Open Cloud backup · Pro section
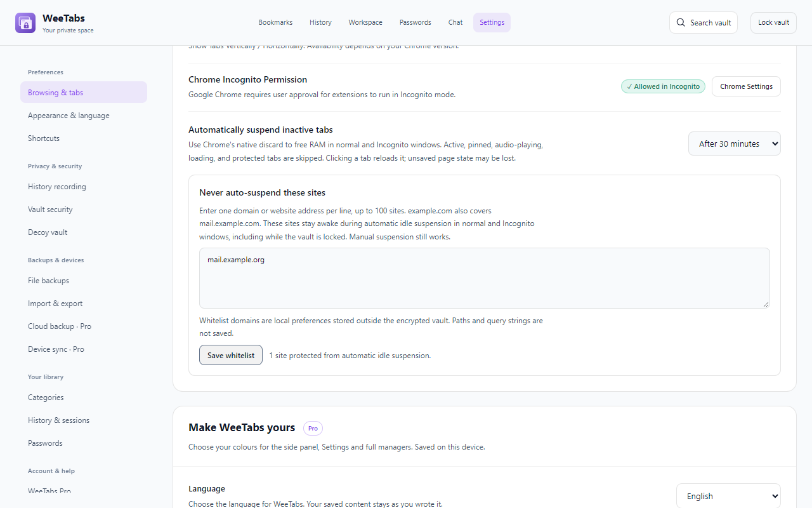 point(84,326)
